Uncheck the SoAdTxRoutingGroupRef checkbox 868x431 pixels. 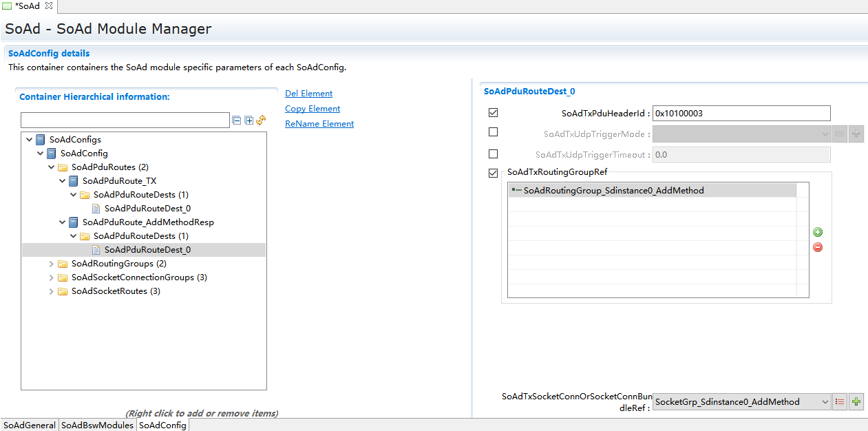[493, 173]
